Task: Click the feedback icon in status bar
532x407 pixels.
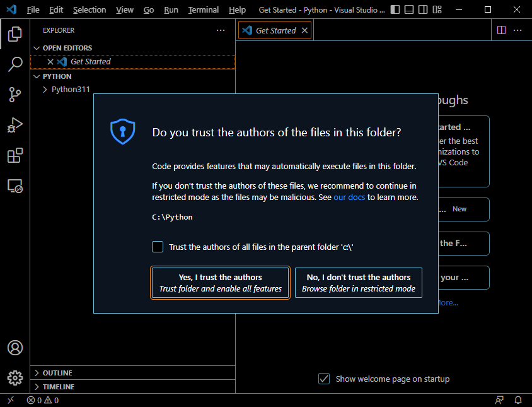Action: pos(499,400)
